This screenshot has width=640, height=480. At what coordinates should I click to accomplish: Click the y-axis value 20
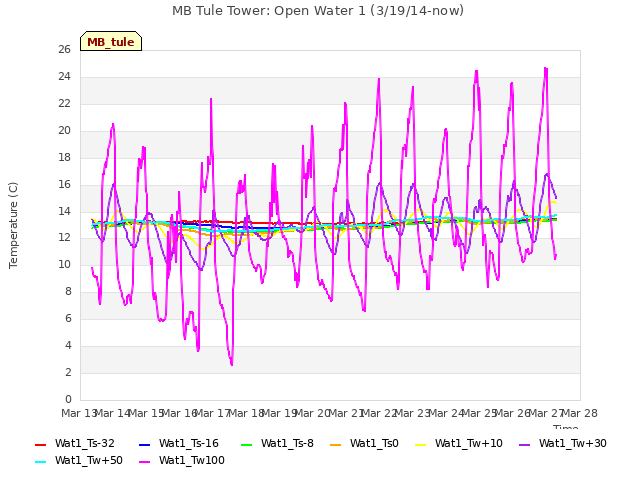click(64, 131)
